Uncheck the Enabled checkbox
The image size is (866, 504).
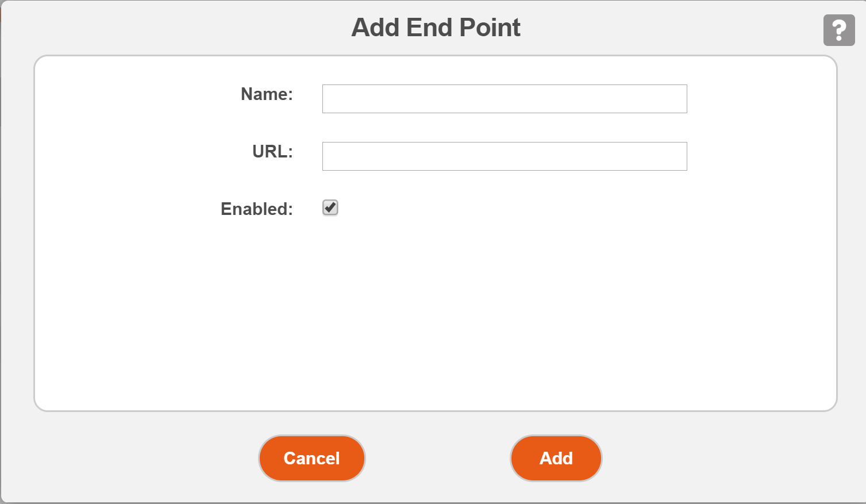(x=330, y=207)
